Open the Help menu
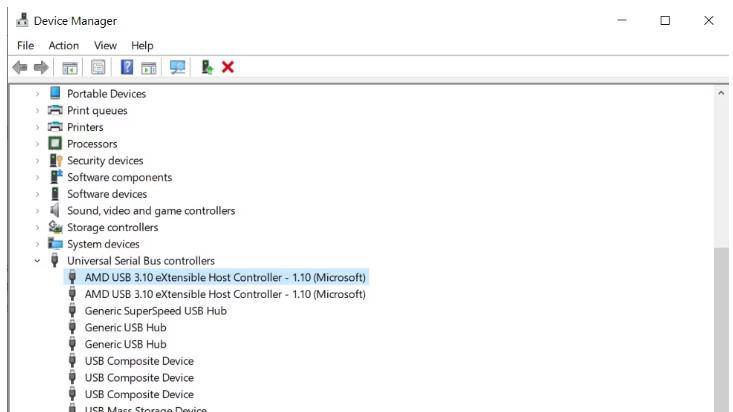 tap(142, 45)
